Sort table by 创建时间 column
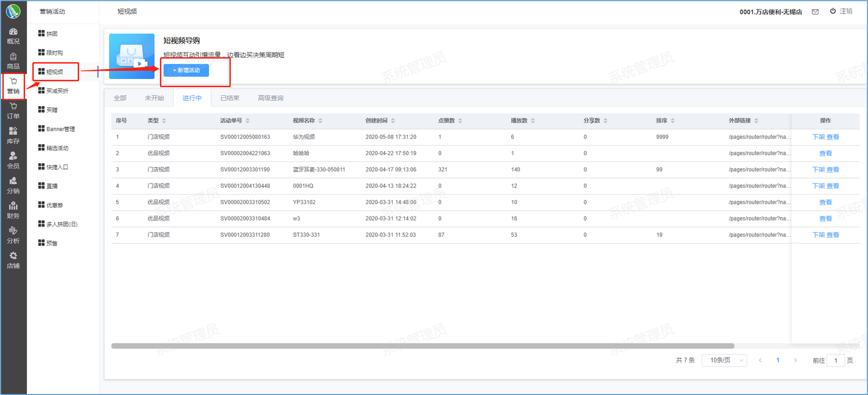 [x=393, y=120]
